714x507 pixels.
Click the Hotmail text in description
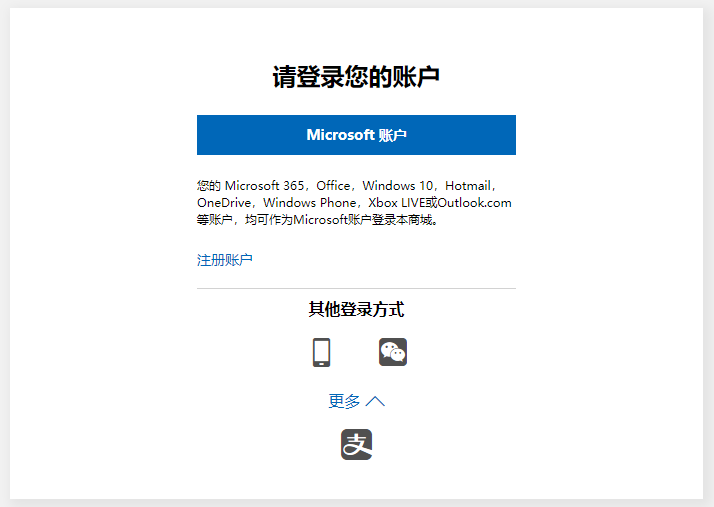coord(467,186)
